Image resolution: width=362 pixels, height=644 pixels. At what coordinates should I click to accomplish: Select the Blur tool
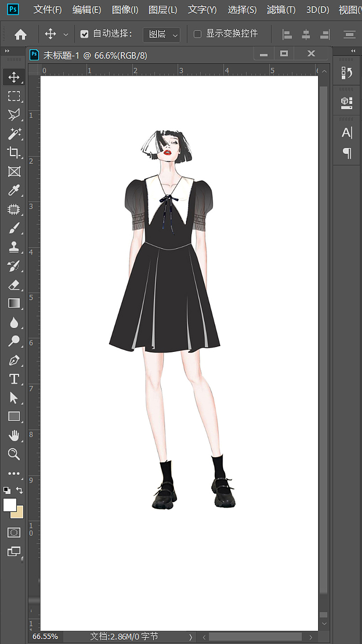coord(14,322)
